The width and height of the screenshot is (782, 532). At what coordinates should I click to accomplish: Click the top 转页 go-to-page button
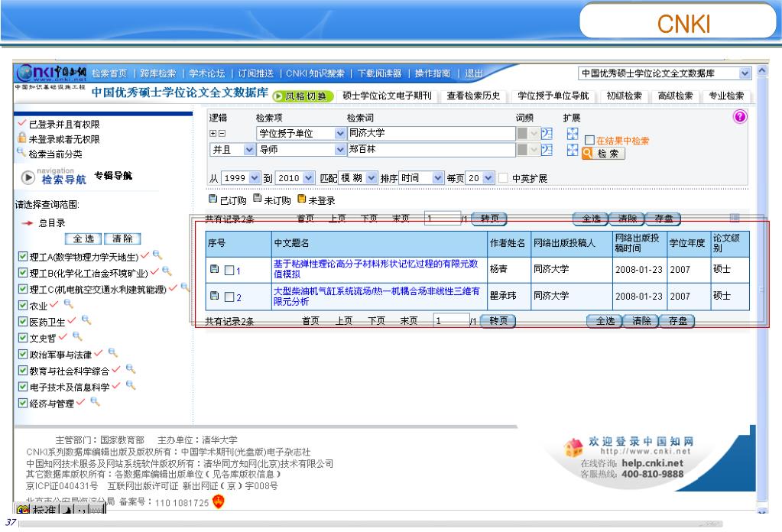tap(488, 219)
